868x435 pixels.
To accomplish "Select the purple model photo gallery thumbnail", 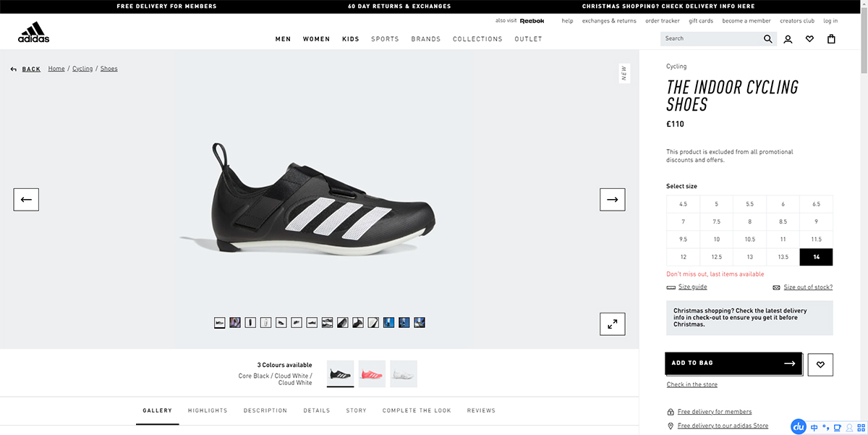I will [235, 322].
